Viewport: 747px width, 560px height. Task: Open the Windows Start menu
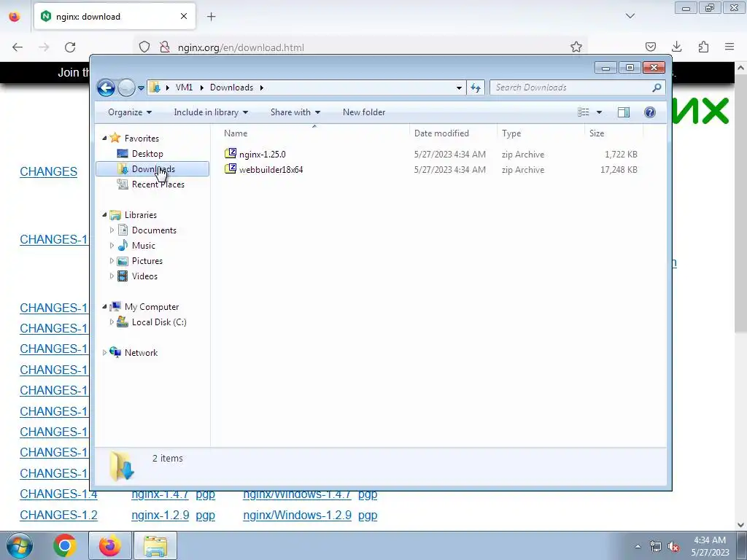coord(20,545)
